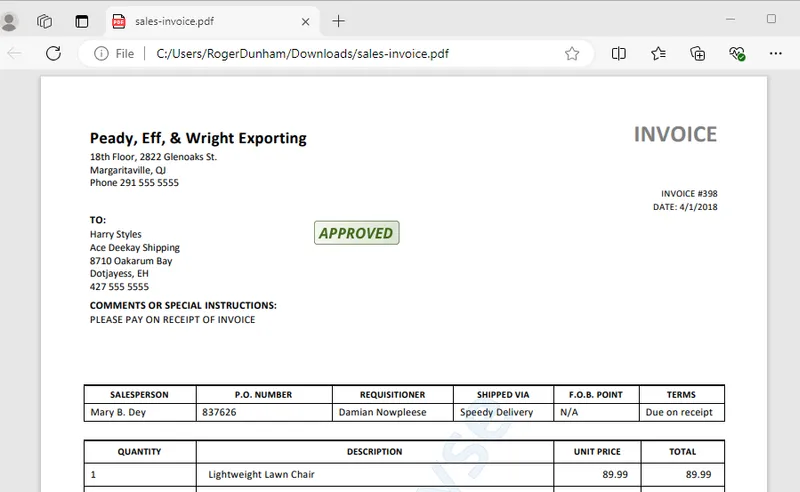Toggle split screen view
The height and width of the screenshot is (492, 800).
(x=618, y=54)
